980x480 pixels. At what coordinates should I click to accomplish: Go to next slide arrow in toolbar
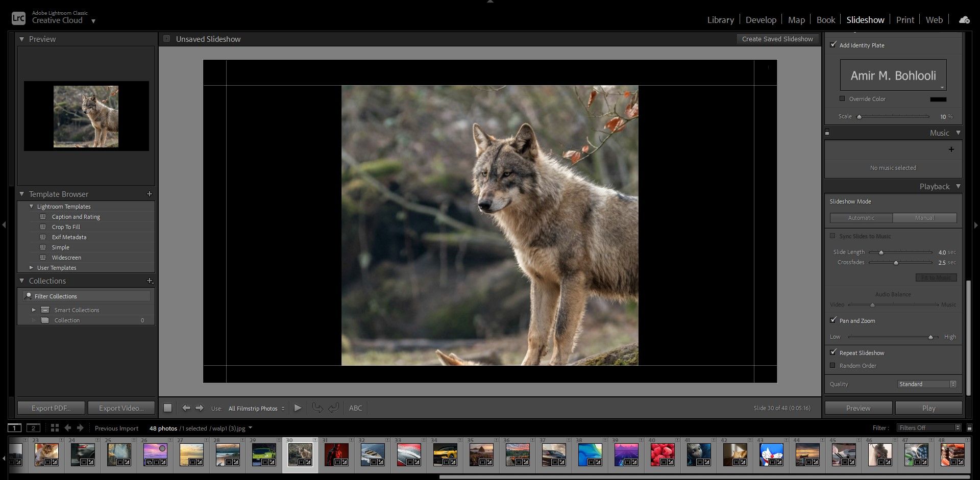tap(200, 408)
